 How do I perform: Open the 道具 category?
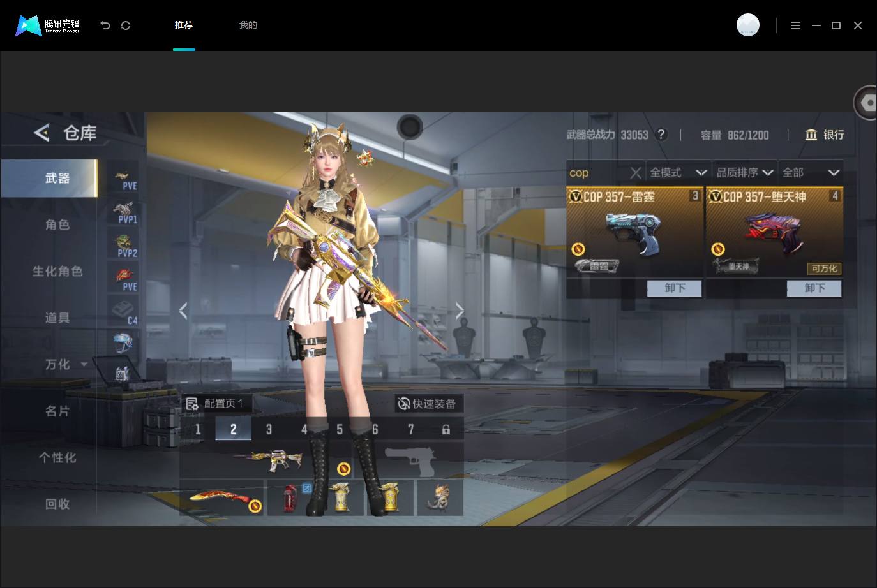(x=57, y=318)
